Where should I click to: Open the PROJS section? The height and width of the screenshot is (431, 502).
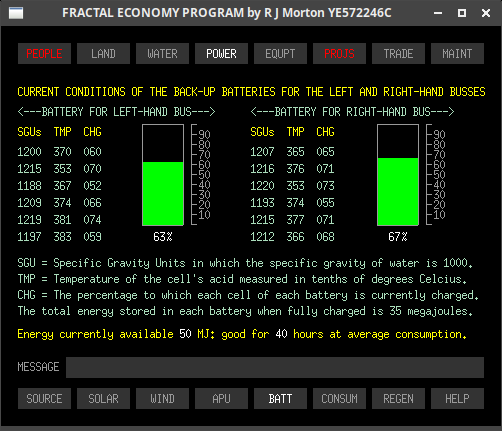(x=339, y=53)
